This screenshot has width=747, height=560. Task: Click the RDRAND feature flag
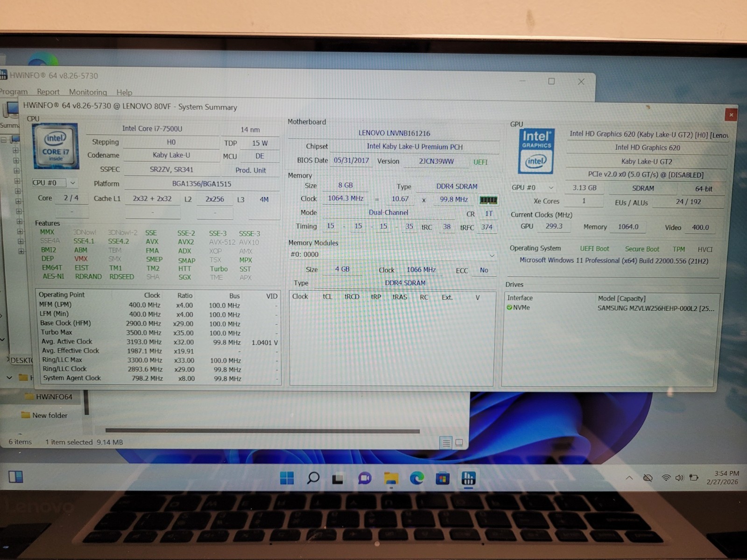pyautogui.click(x=88, y=277)
